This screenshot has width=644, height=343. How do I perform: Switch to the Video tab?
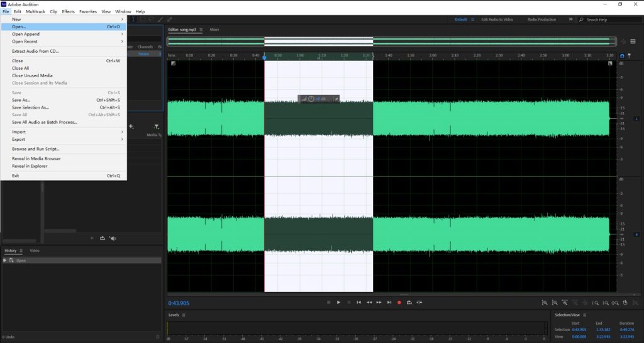pyautogui.click(x=35, y=251)
